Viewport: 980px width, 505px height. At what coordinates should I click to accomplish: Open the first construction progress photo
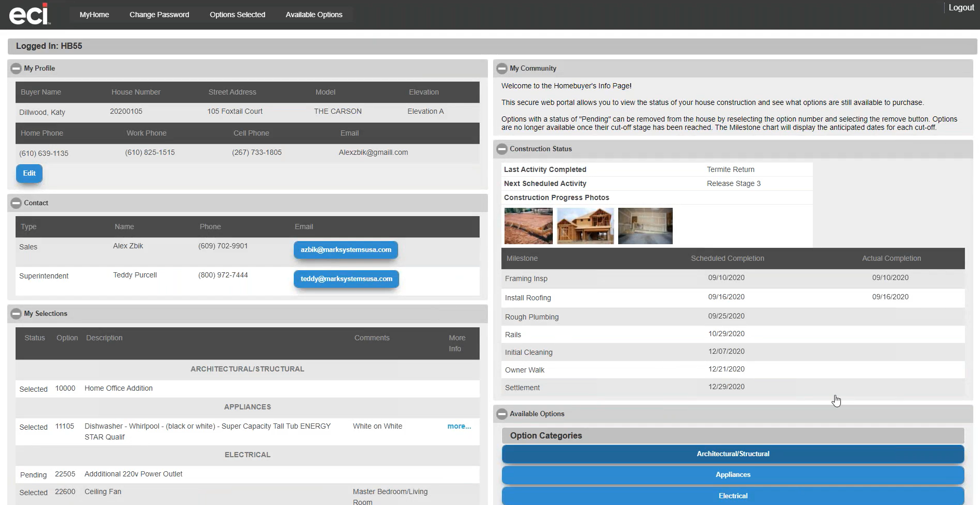(528, 225)
